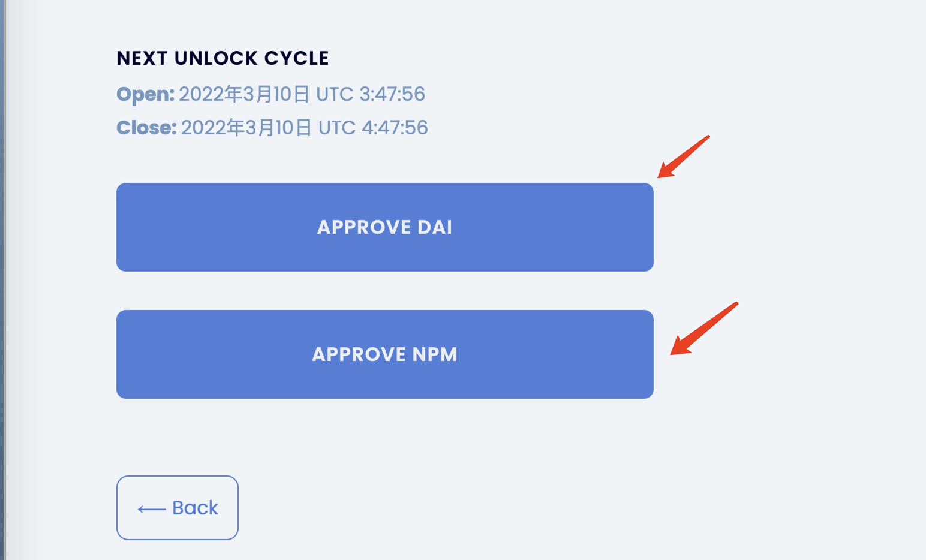Image resolution: width=926 pixels, height=560 pixels.
Task: Go back using the Back button
Action: point(178,508)
